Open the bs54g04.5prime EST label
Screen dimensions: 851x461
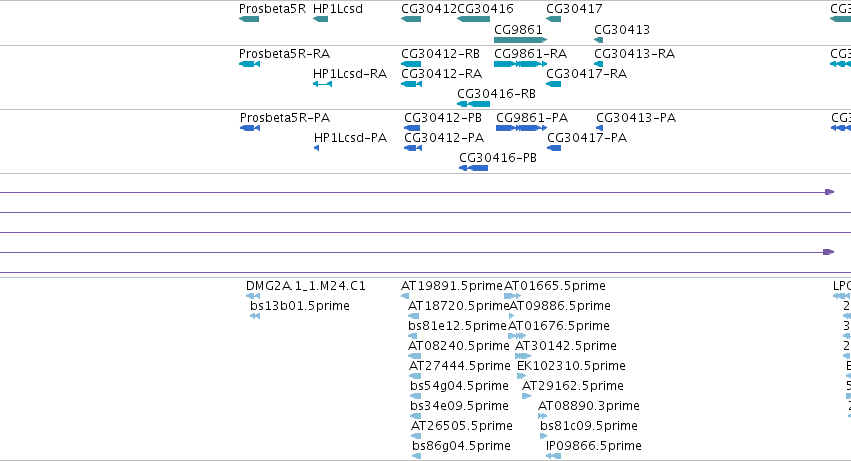click(x=459, y=387)
